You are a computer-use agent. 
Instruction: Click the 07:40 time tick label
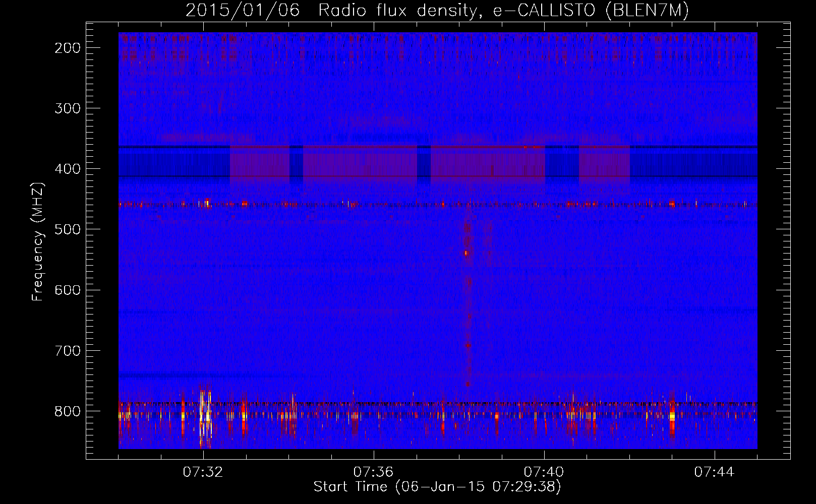[544, 472]
